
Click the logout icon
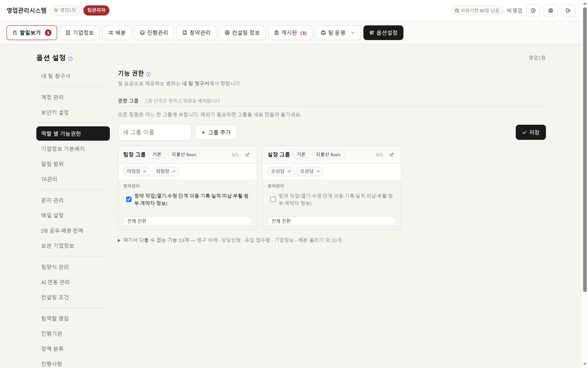(x=568, y=10)
